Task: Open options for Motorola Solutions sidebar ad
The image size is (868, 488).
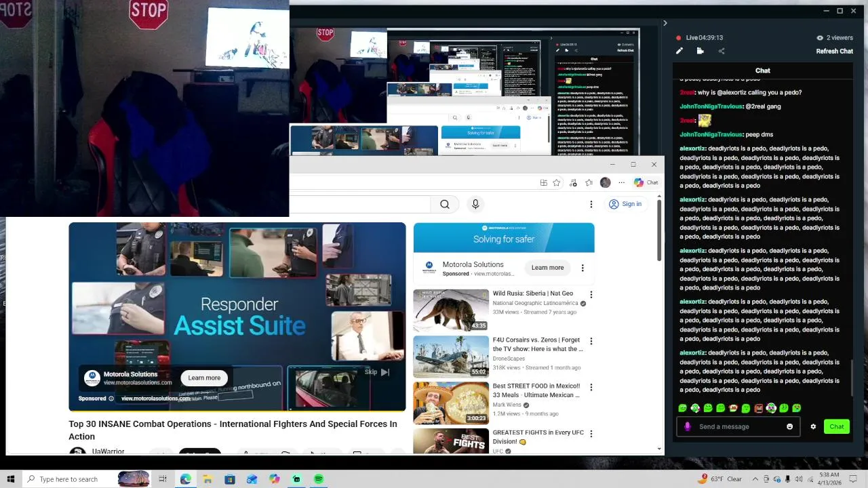Action: [583, 268]
